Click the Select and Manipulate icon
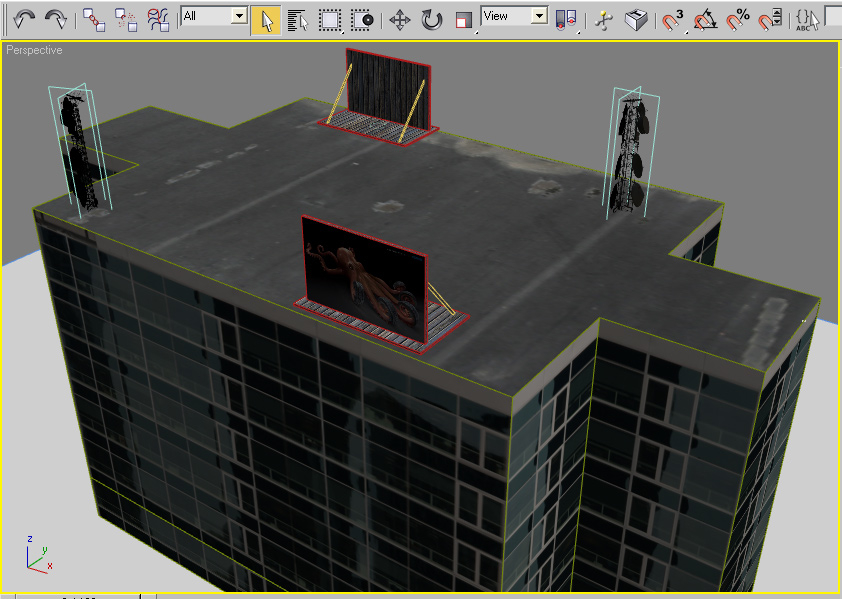Image resolution: width=842 pixels, height=599 pixels. tap(601, 17)
